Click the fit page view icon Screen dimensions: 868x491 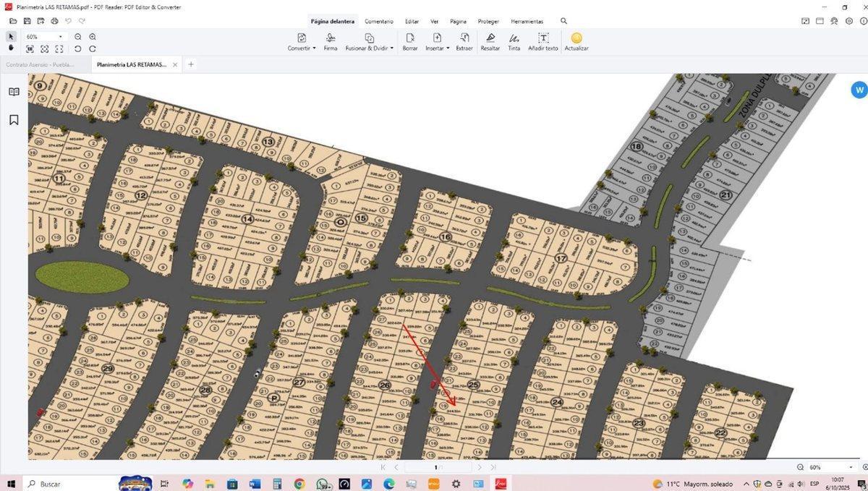[44, 49]
